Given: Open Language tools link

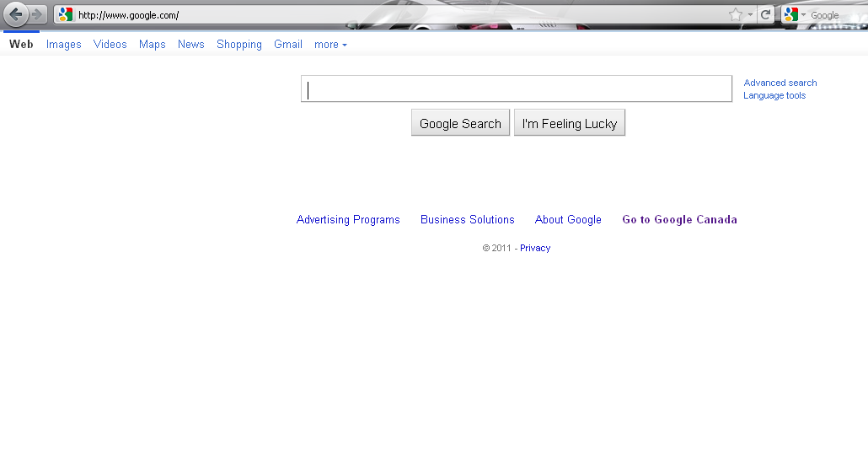Looking at the screenshot, I should coord(774,95).
